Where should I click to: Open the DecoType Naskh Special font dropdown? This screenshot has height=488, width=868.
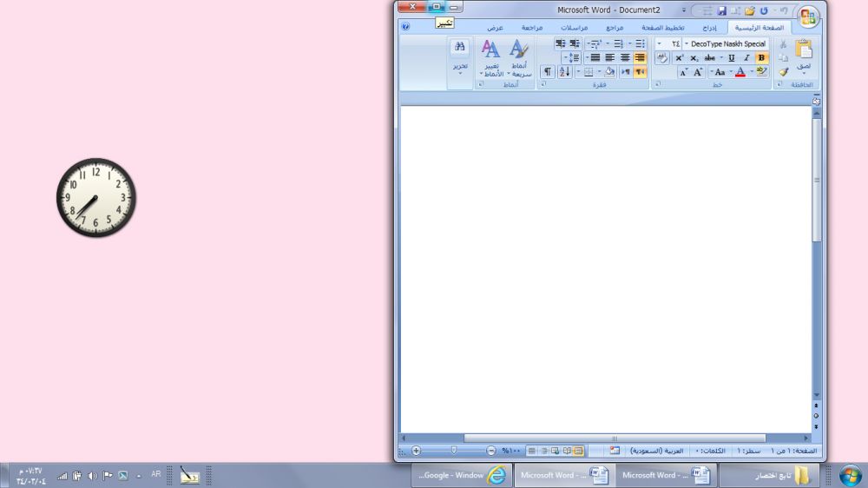[686, 43]
